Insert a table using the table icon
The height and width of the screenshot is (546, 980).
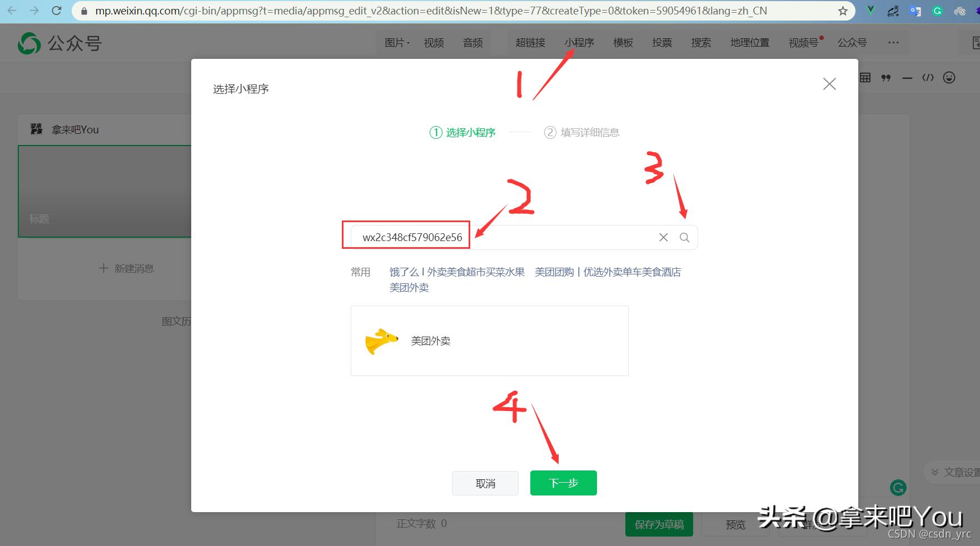(865, 78)
